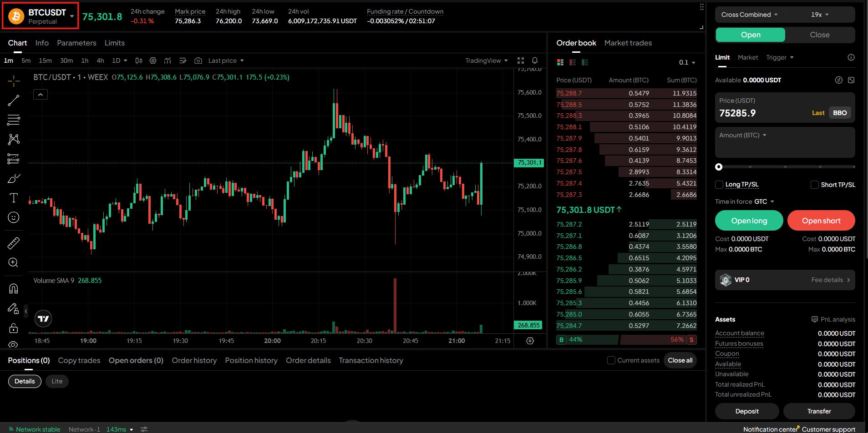Open time axis settings gear
The width and height of the screenshot is (868, 433).
[x=530, y=341]
